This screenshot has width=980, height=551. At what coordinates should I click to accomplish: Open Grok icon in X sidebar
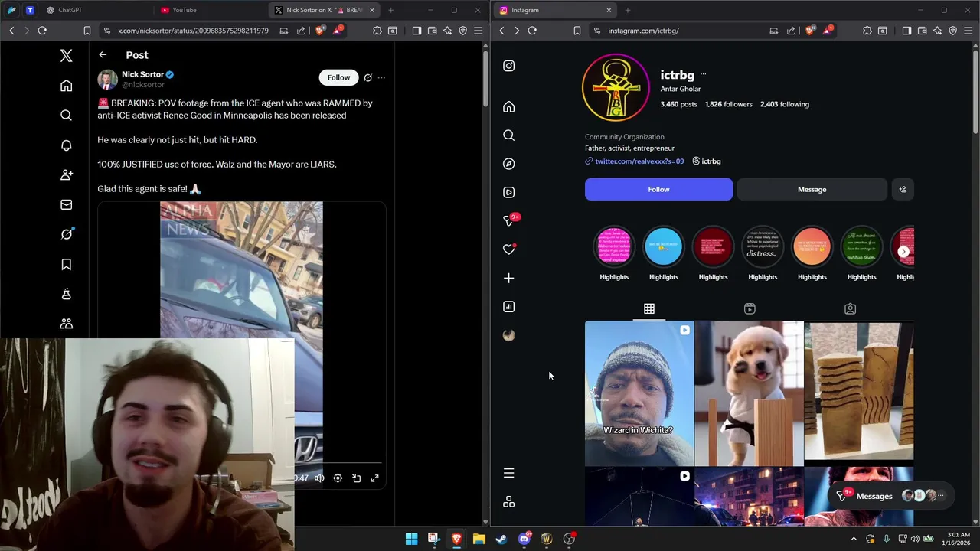click(67, 234)
